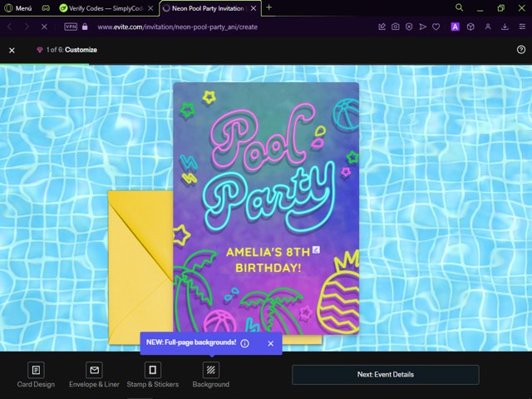
Task: Close the invitation editor with X
Action: (12, 50)
